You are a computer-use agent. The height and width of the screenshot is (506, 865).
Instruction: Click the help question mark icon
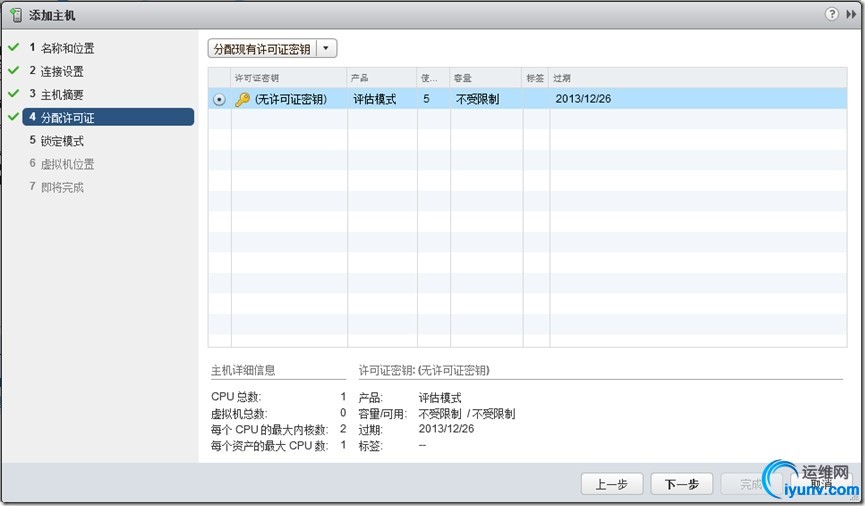[x=831, y=14]
